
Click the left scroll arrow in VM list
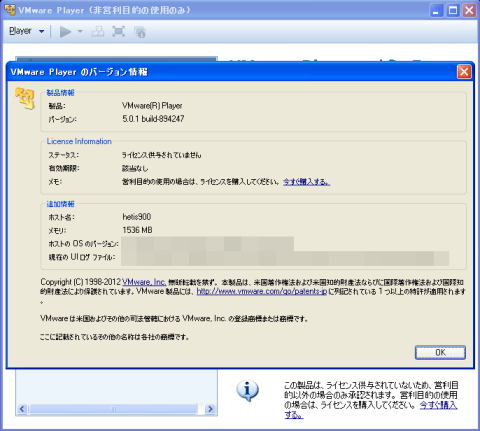coord(22,409)
